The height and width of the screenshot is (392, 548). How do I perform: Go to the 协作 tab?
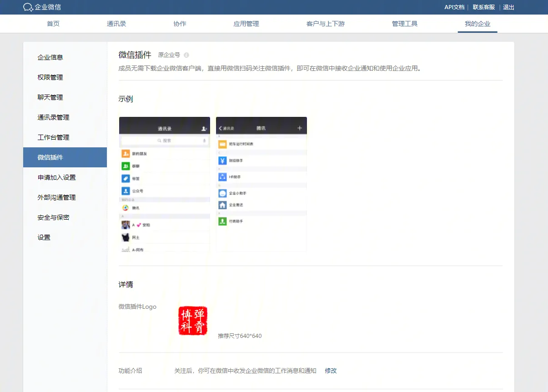(180, 24)
